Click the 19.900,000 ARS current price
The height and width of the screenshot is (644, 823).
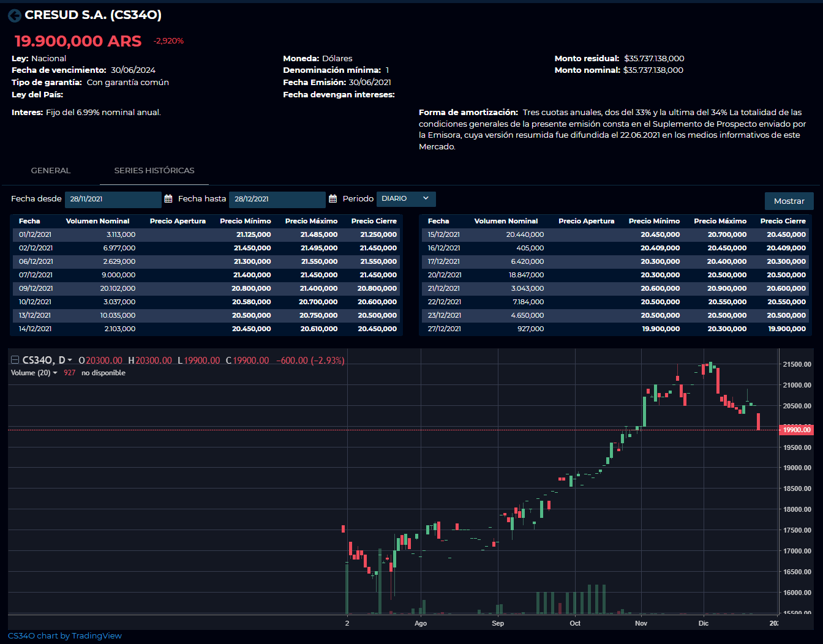pos(78,41)
